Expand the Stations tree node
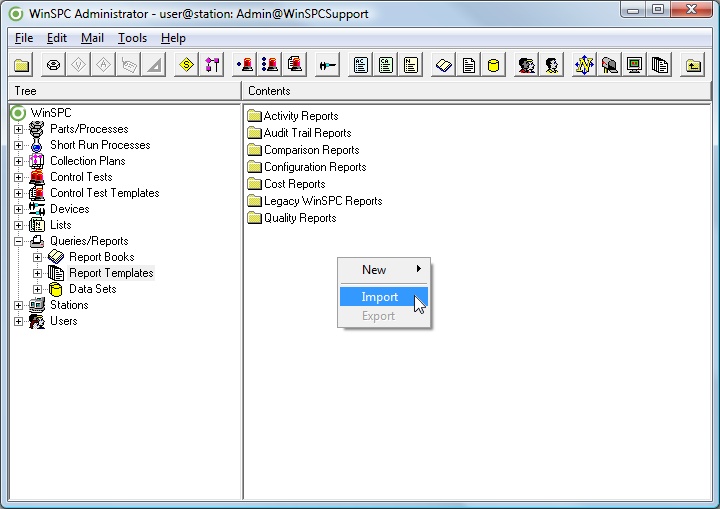The width and height of the screenshot is (720, 509). tap(18, 305)
